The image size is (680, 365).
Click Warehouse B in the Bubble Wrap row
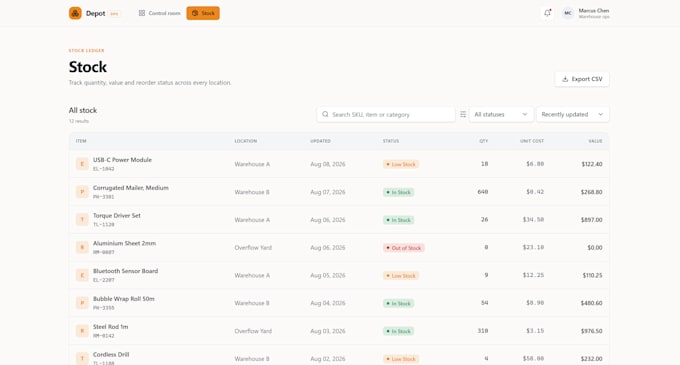pos(252,303)
